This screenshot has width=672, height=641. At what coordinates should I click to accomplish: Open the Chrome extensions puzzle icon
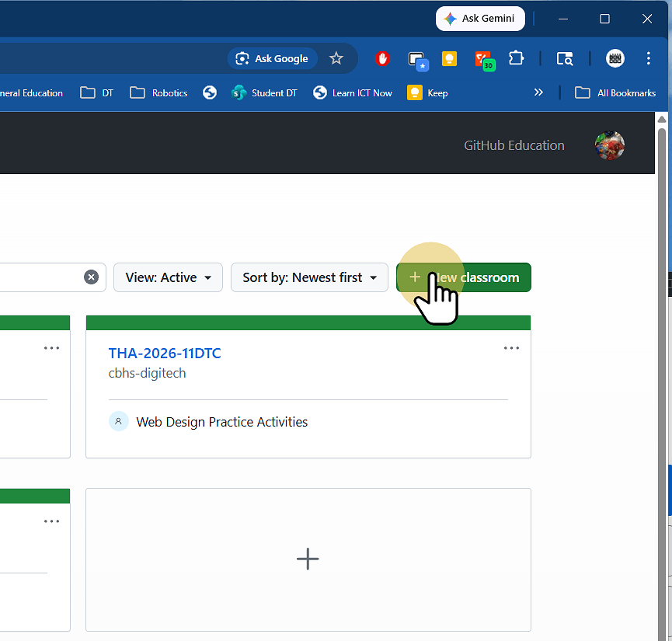pyautogui.click(x=516, y=58)
